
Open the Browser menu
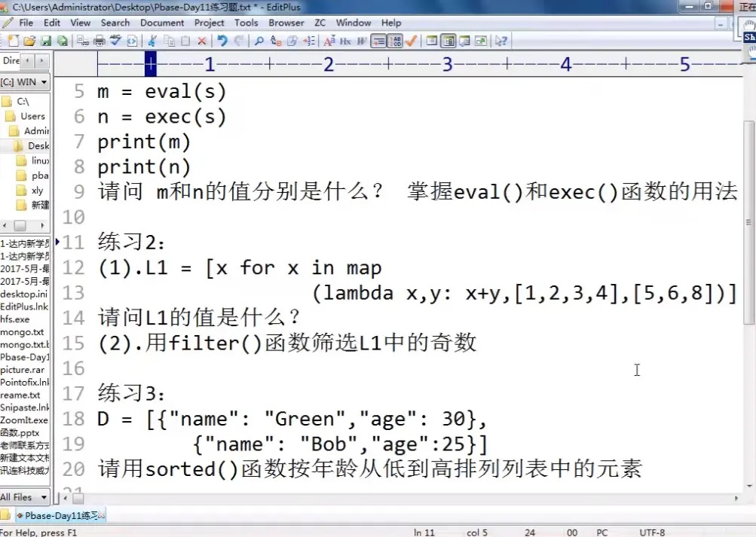(x=286, y=23)
